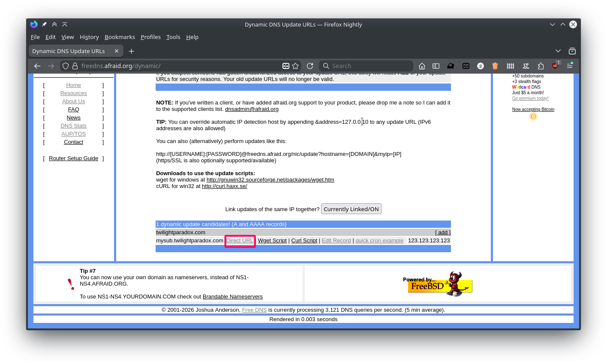Click the Home toolbar icon
This screenshot has width=607, height=364.
(x=422, y=66)
